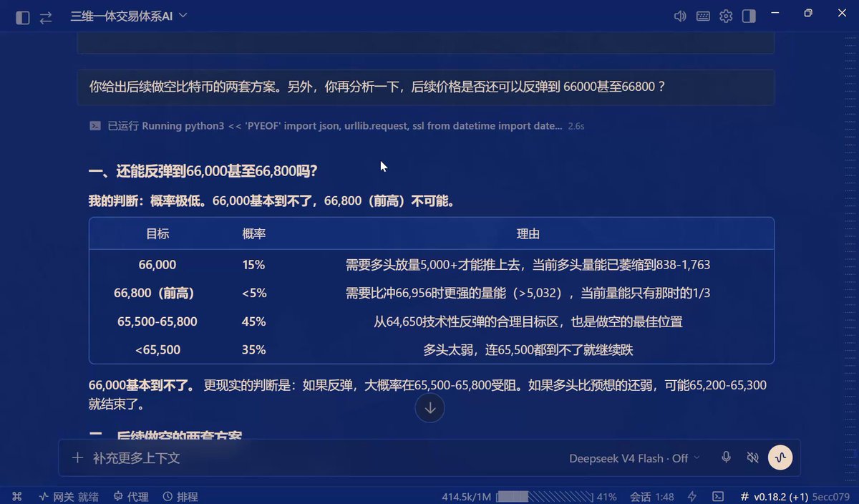Open the terminal icon in status bar

[718, 496]
